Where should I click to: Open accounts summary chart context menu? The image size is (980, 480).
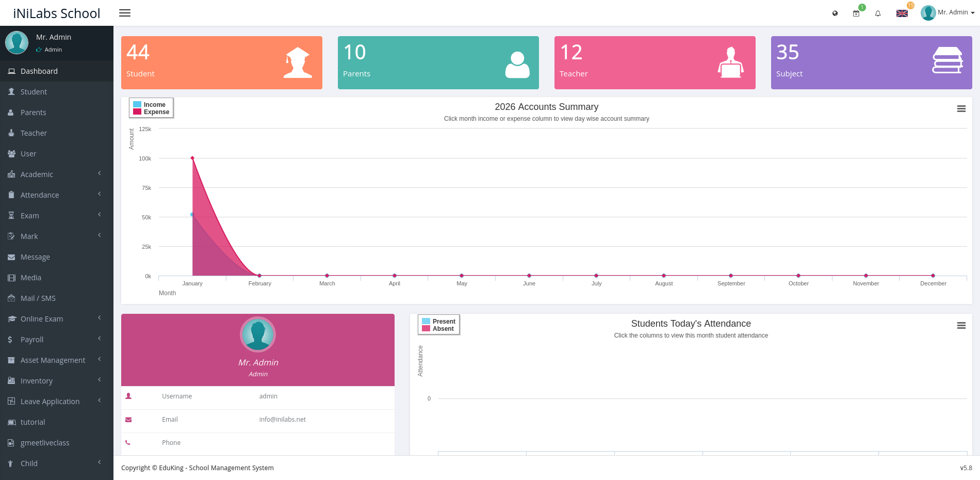pyautogui.click(x=961, y=109)
